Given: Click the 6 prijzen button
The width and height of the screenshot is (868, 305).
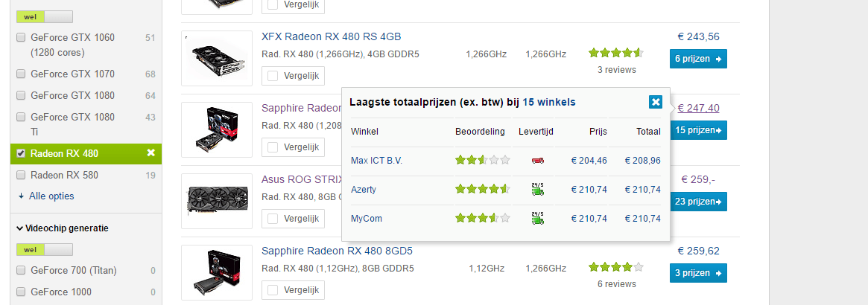Looking at the screenshot, I should coord(698,59).
